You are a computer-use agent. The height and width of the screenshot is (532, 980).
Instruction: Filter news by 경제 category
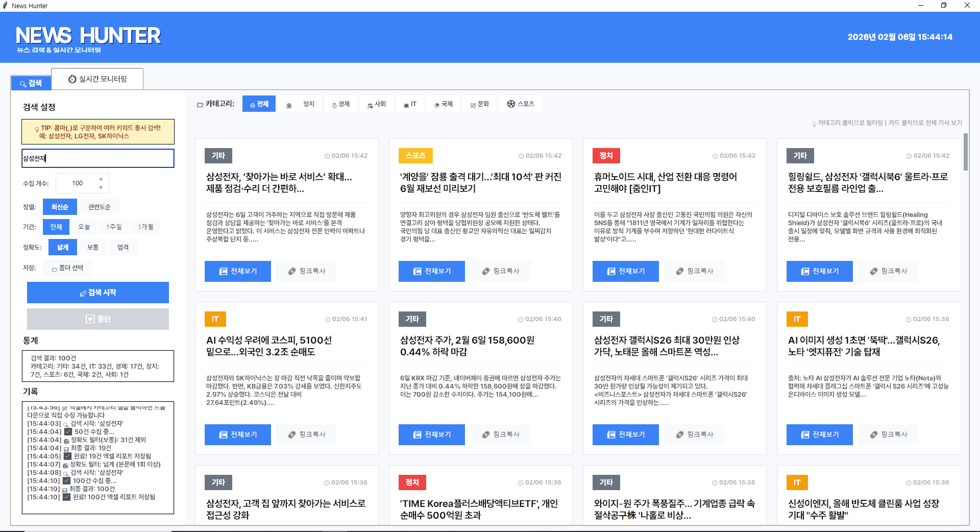(340, 104)
